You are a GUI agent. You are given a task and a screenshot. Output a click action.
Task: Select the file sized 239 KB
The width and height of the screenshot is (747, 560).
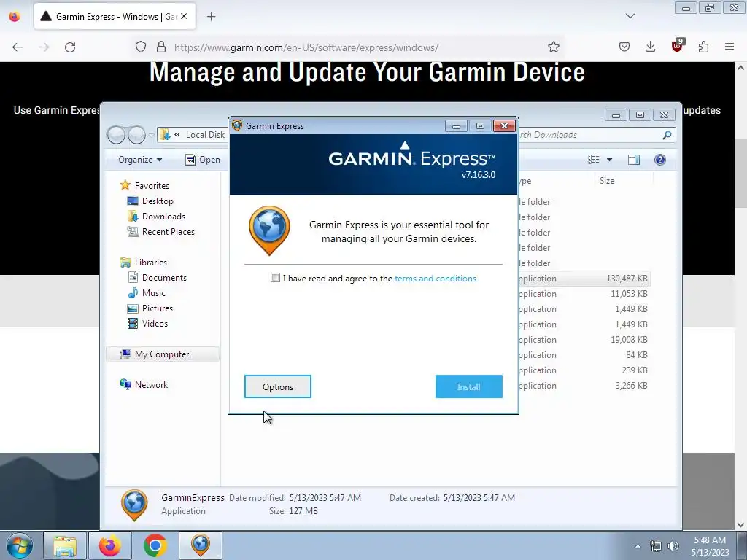point(584,370)
